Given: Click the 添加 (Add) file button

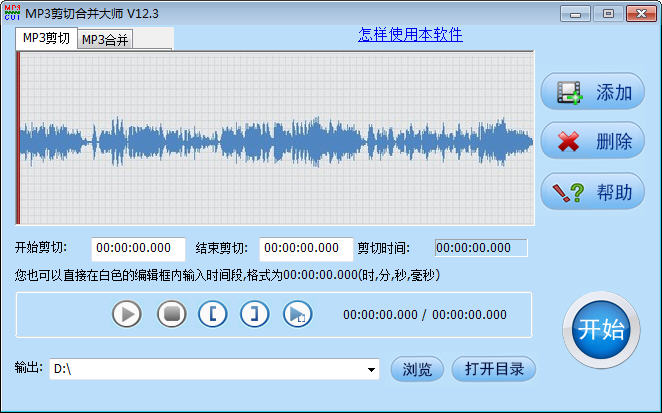Looking at the screenshot, I should (593, 93).
